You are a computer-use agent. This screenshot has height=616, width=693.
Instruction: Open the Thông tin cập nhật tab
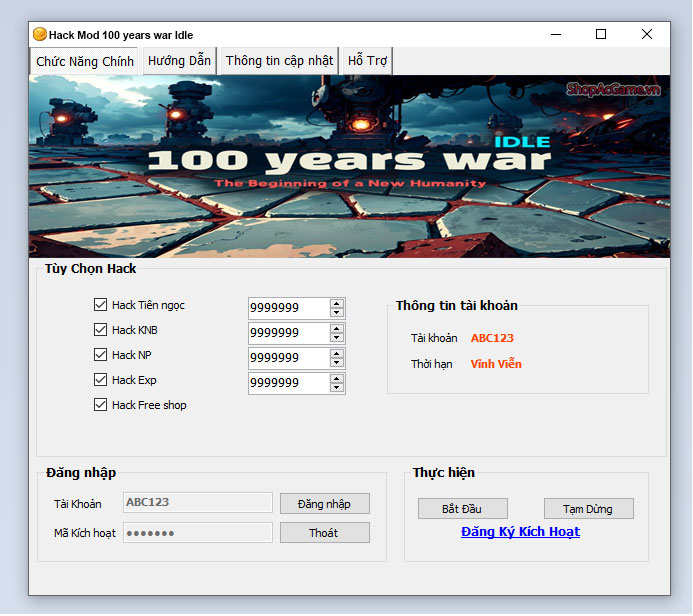tap(279, 61)
